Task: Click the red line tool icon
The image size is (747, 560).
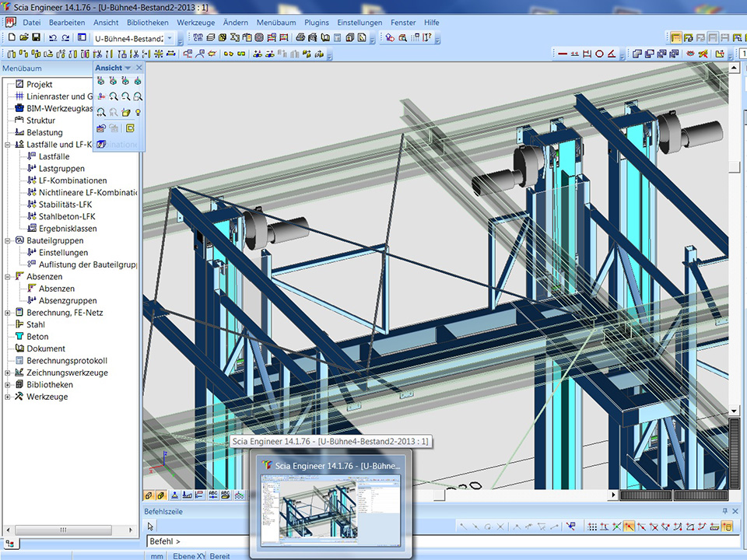Action: [562, 54]
